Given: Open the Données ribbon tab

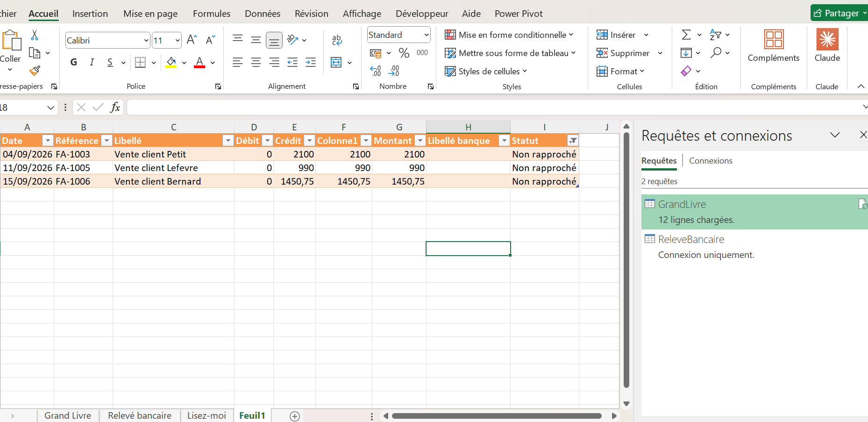Looking at the screenshot, I should (263, 14).
